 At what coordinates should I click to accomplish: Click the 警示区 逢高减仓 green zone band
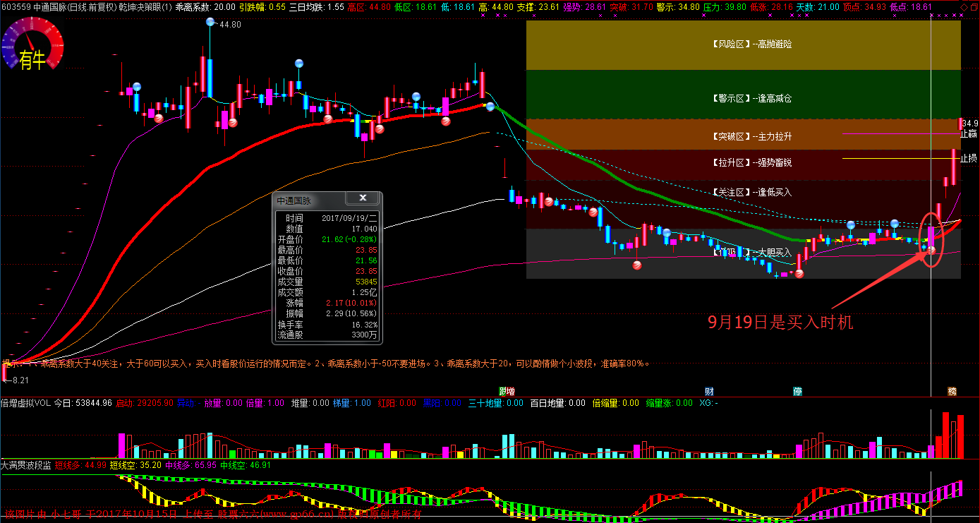[743, 99]
